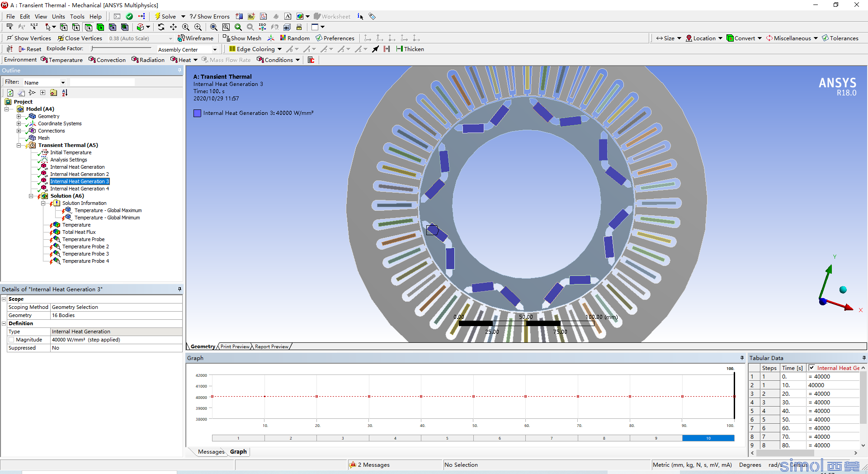Collapse the Solution (A6) node
The width and height of the screenshot is (868, 474).
31,196
